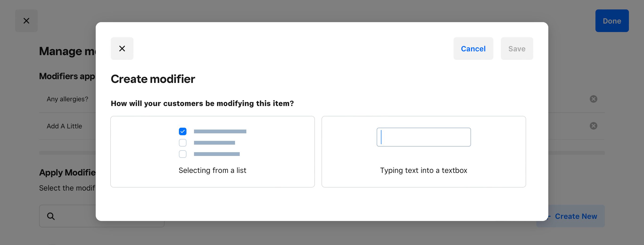Click Create New modifier button
Viewport: 644px width, 245px height.
[x=576, y=216]
